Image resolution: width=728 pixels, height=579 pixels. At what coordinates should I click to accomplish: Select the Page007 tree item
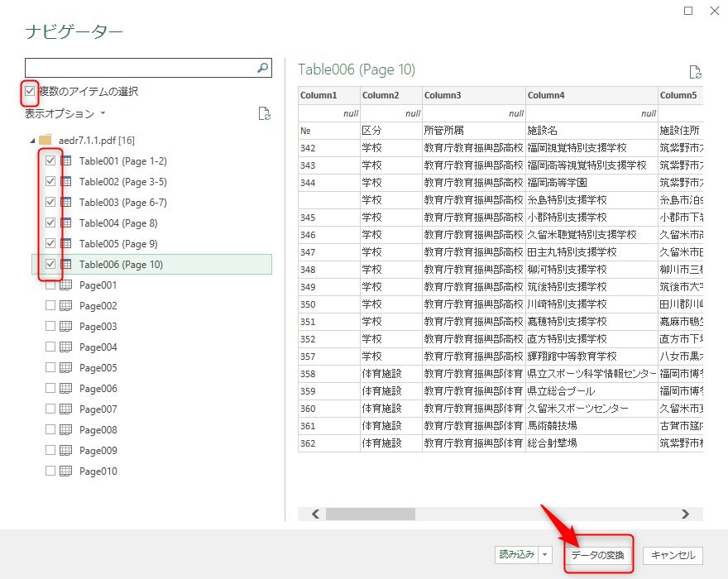coord(98,409)
